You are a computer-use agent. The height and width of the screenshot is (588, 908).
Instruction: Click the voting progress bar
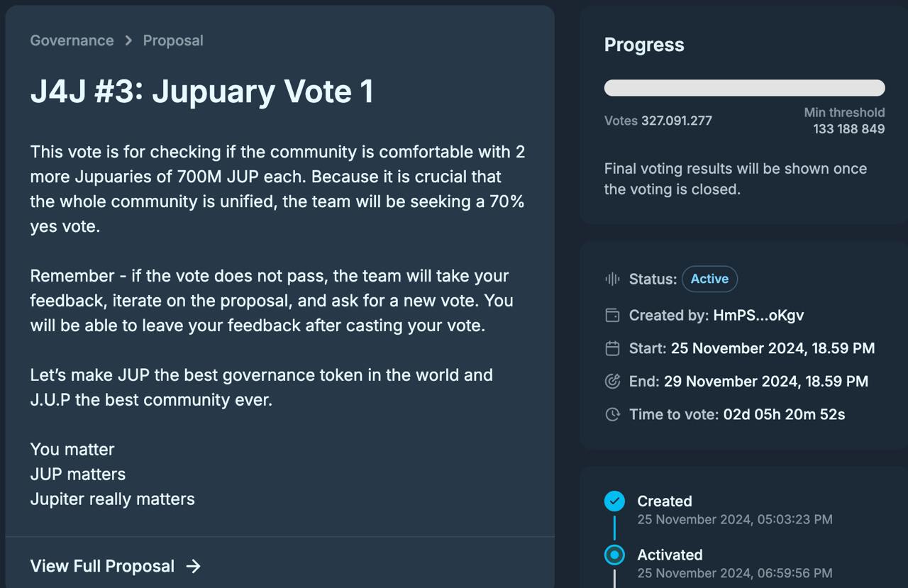(x=744, y=88)
